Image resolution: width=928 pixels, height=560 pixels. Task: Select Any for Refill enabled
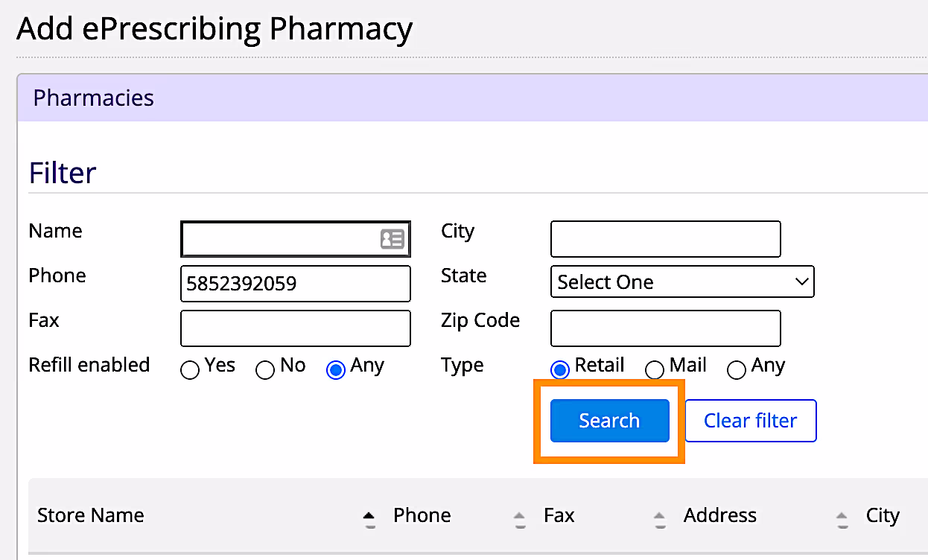[x=336, y=370]
